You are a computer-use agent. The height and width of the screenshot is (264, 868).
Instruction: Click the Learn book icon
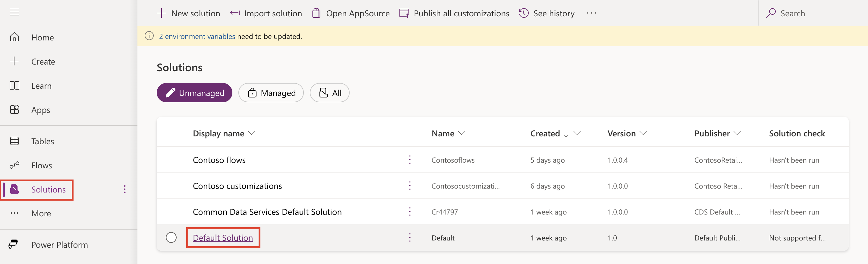pos(14,86)
